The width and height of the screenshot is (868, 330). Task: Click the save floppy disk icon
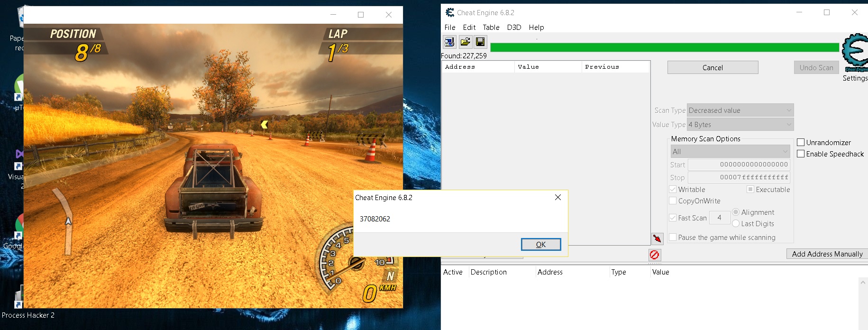(x=481, y=42)
